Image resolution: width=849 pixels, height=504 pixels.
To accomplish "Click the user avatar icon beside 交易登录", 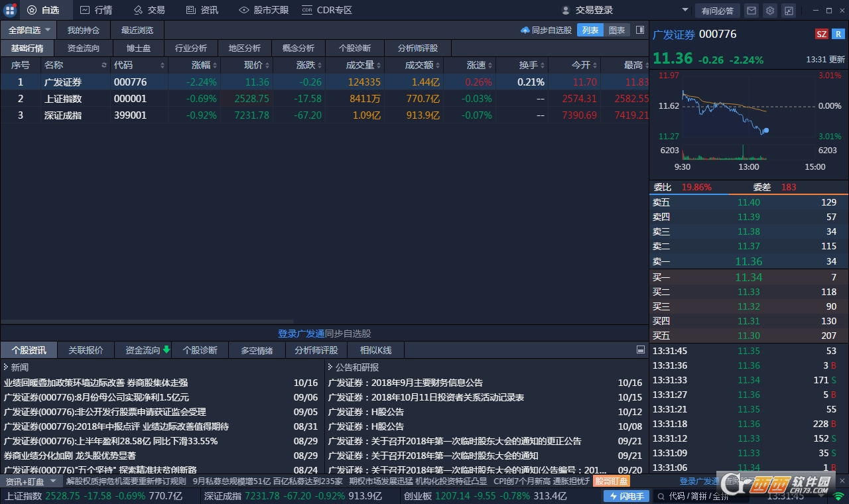I will (566, 11).
